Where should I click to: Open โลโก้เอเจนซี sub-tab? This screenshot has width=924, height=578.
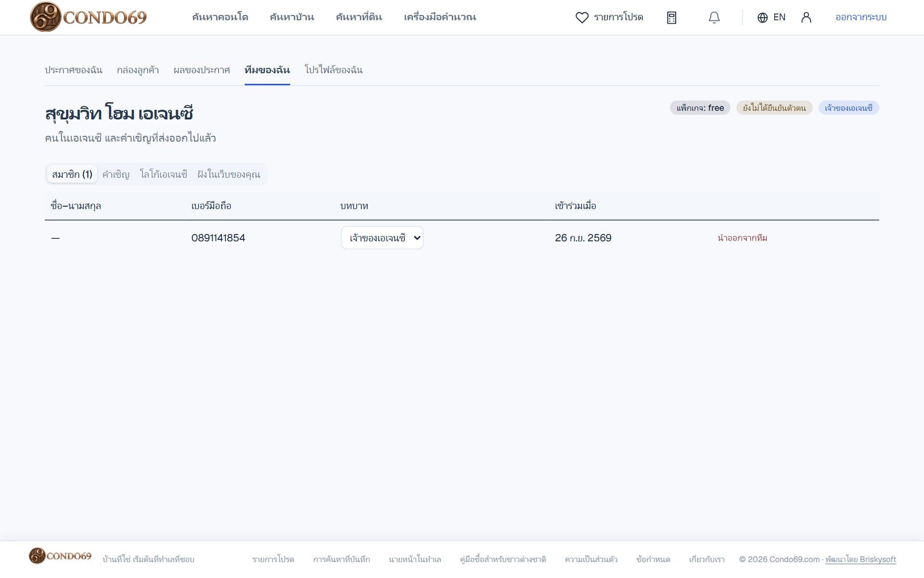pos(164,174)
